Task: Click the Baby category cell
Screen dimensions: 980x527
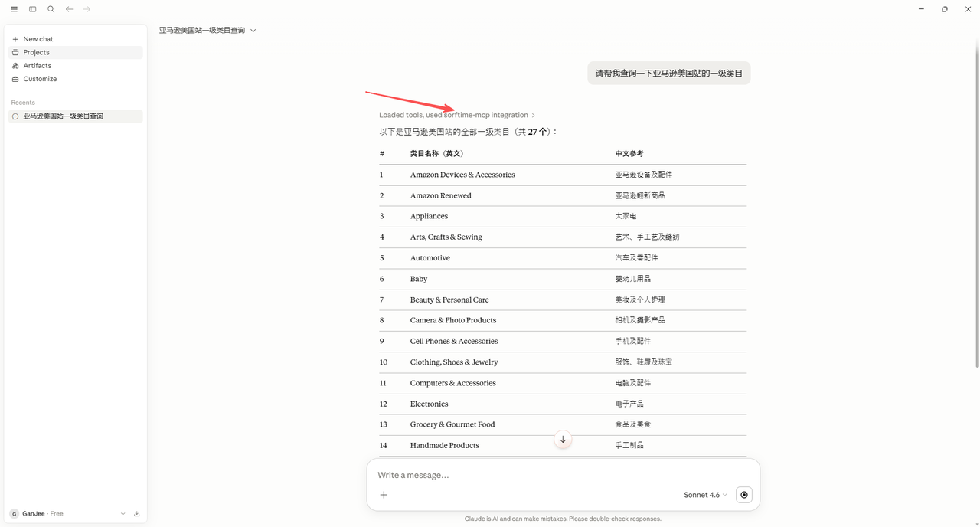Action: 419,279
